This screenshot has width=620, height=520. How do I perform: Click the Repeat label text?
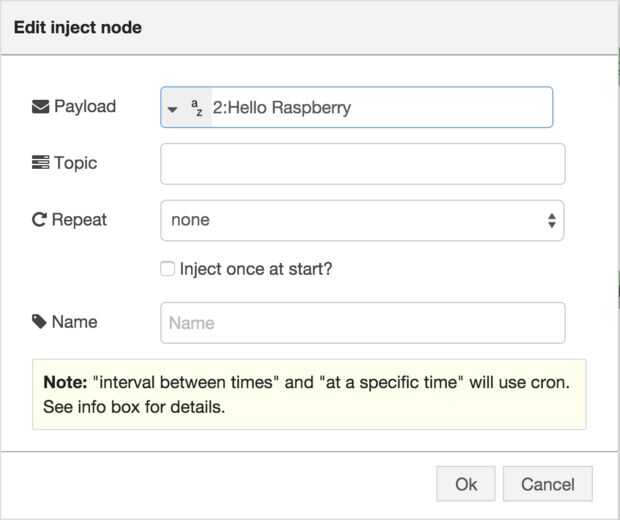(81, 220)
